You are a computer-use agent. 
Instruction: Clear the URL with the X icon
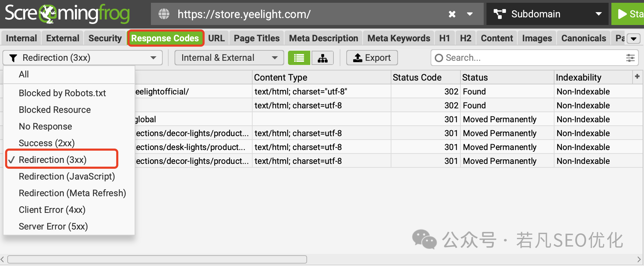(x=452, y=14)
